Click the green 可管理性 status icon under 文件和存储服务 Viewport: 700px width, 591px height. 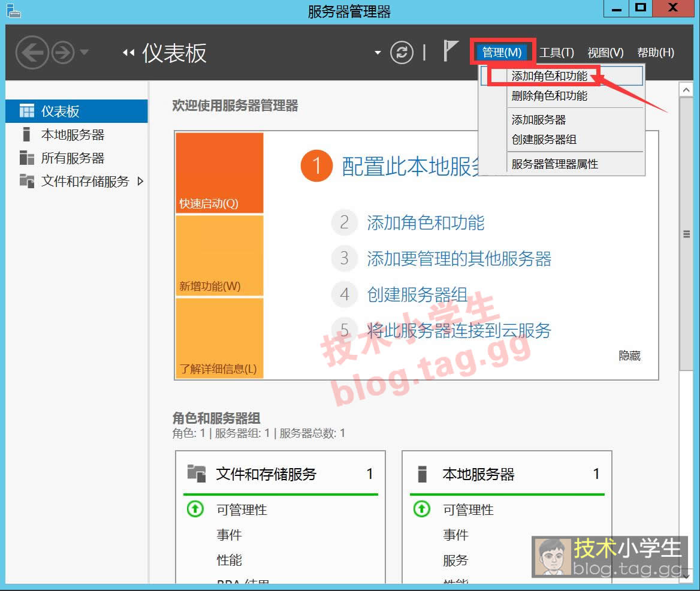[195, 509]
